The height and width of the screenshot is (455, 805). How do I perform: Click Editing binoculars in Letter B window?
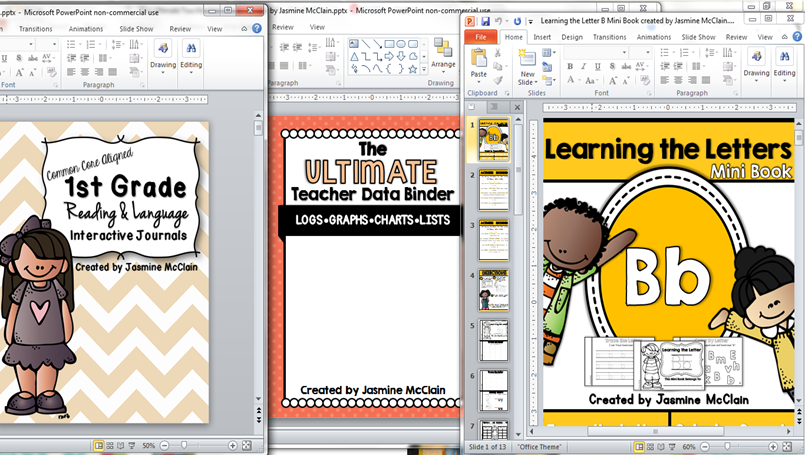(x=784, y=56)
